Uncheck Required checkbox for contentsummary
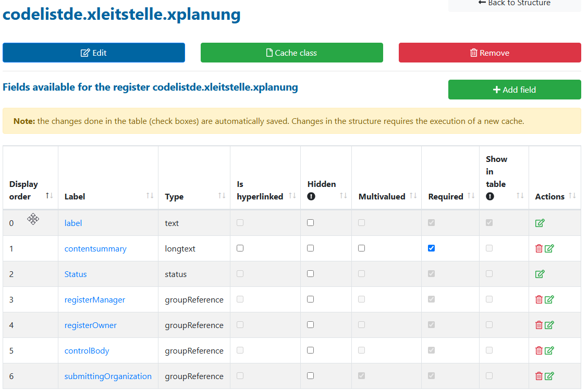Image resolution: width=588 pixels, height=390 pixels. 431,248
